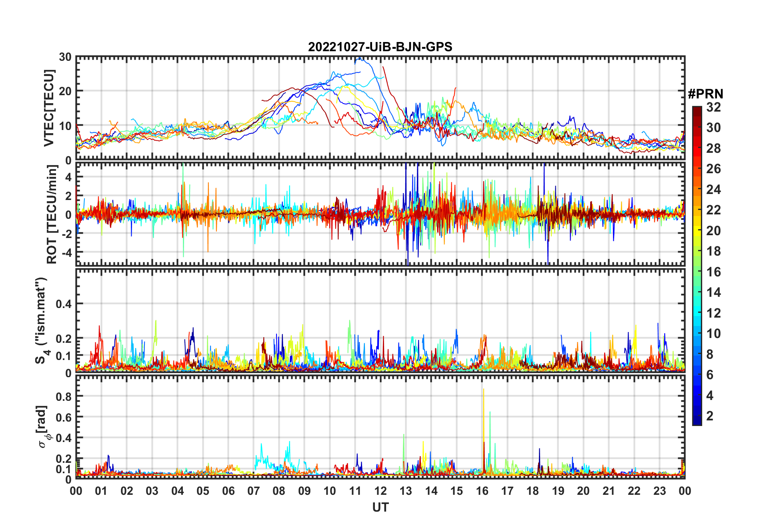Click VTEC axis tick label 20
Screen dimensions: 761x532
pyautogui.click(x=65, y=91)
